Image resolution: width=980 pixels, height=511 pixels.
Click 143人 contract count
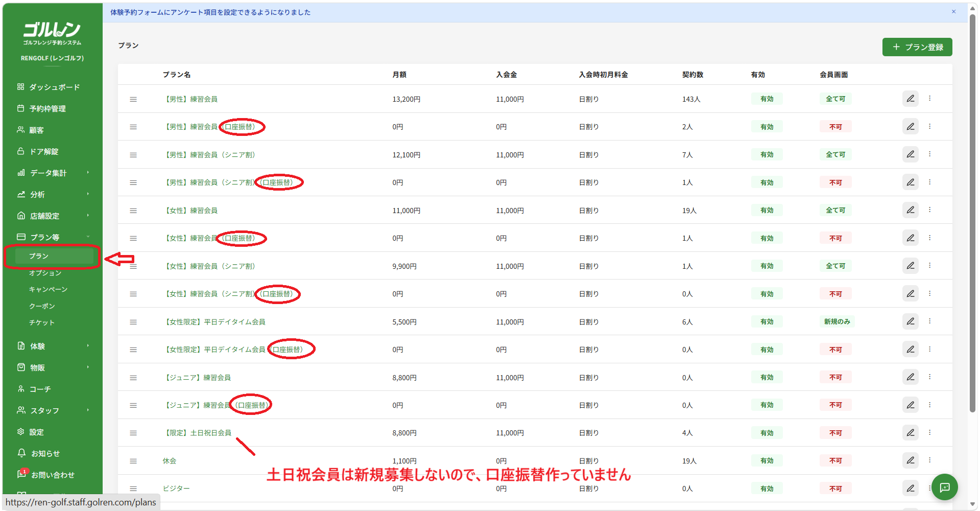(x=691, y=99)
